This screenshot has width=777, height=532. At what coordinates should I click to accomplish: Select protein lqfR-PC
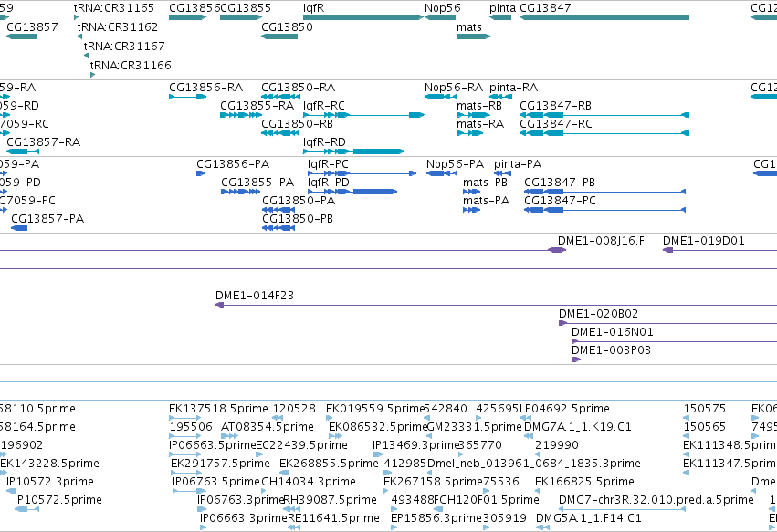pos(362,173)
